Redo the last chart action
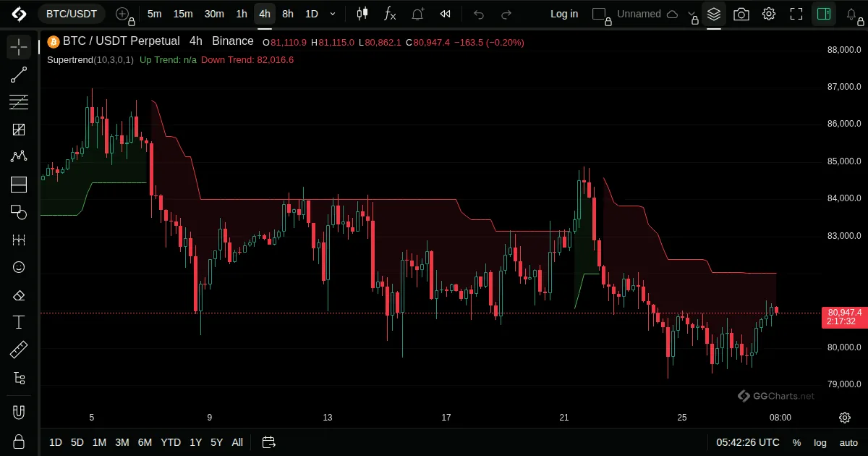The width and height of the screenshot is (868, 456). coord(506,14)
